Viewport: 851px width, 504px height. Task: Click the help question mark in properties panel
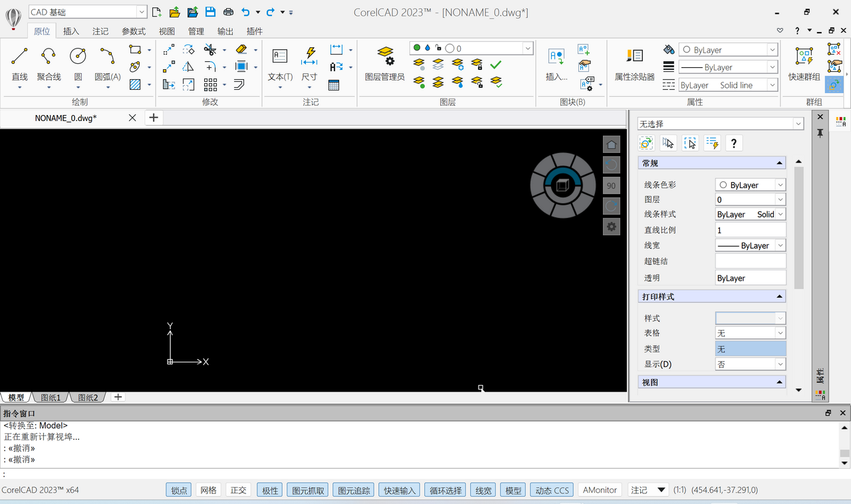733,142
